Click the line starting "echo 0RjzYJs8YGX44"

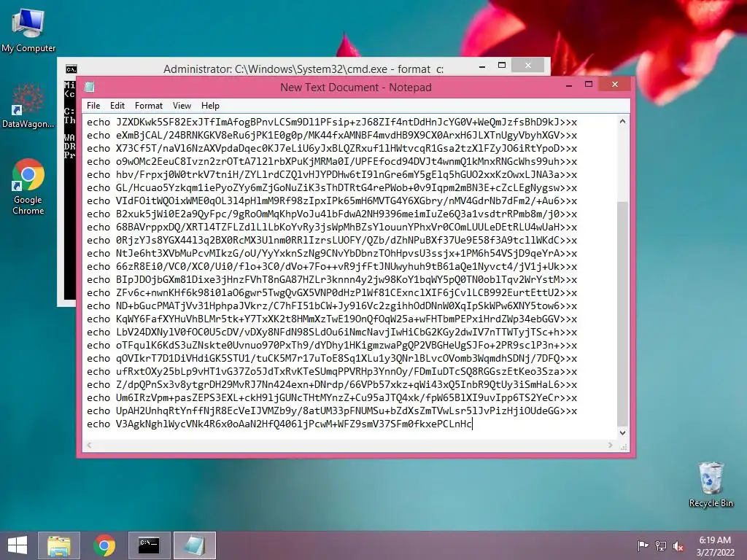click(x=332, y=241)
